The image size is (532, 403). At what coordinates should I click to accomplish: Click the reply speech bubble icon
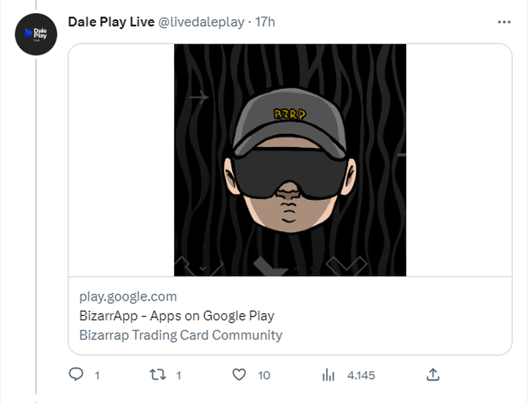coord(76,375)
